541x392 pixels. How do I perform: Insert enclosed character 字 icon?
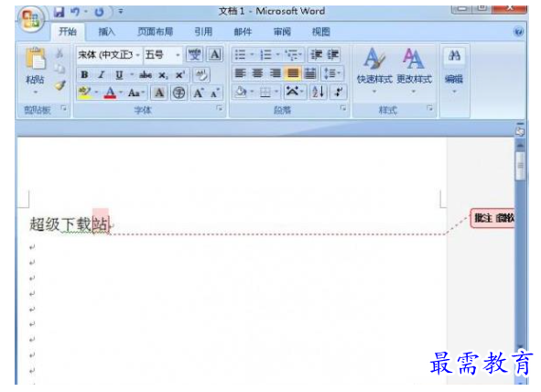coord(179,93)
